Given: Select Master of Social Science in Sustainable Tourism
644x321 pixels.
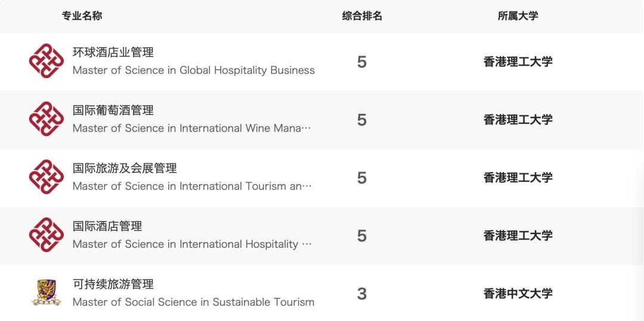Looking at the screenshot, I should point(193,303).
